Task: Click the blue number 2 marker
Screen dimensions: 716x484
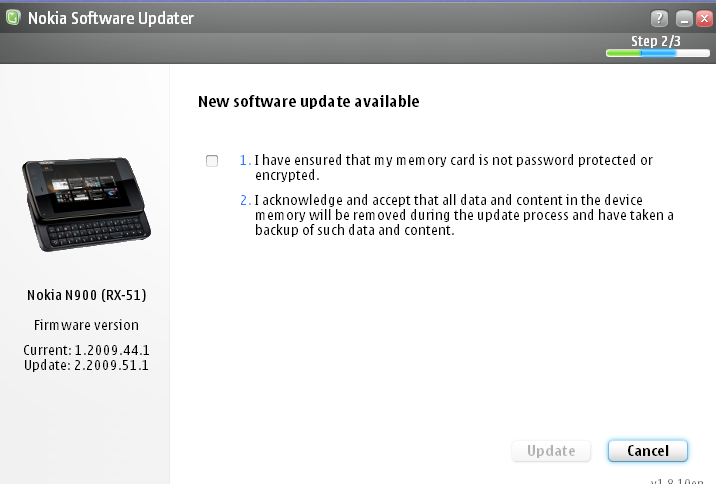Action: tap(245, 200)
